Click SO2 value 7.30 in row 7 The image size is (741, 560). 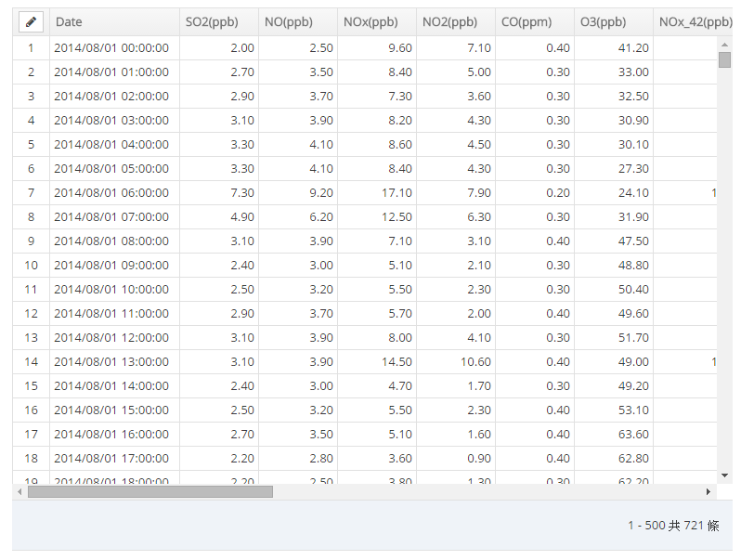pos(219,193)
